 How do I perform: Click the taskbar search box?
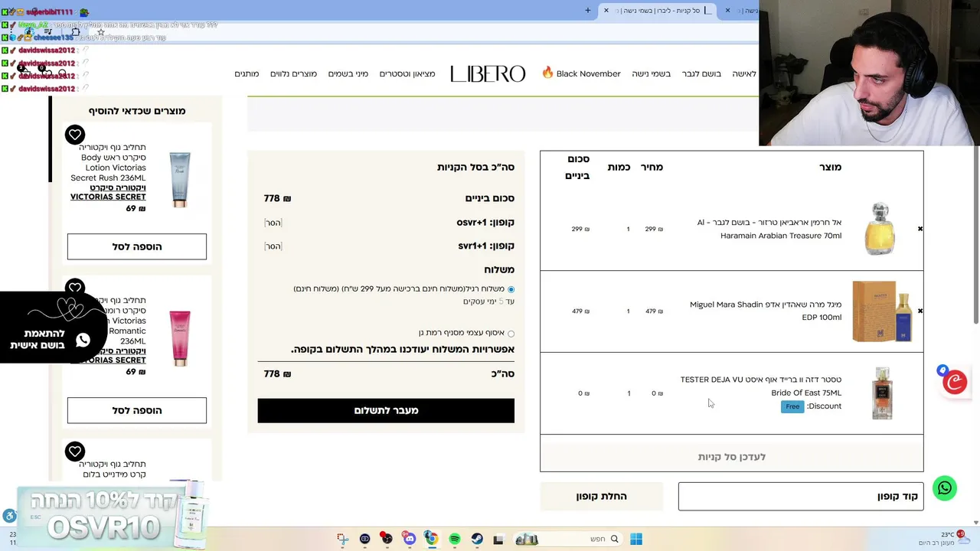567,539
